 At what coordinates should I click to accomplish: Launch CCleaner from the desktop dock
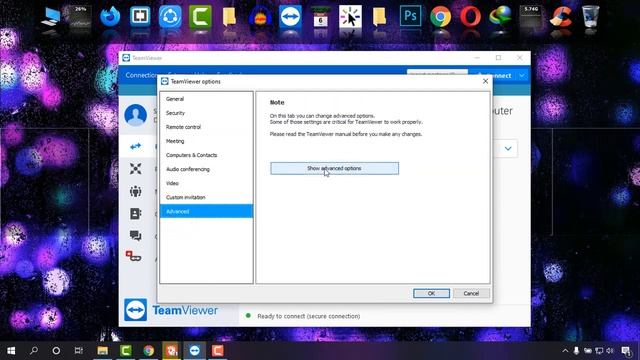(560, 17)
